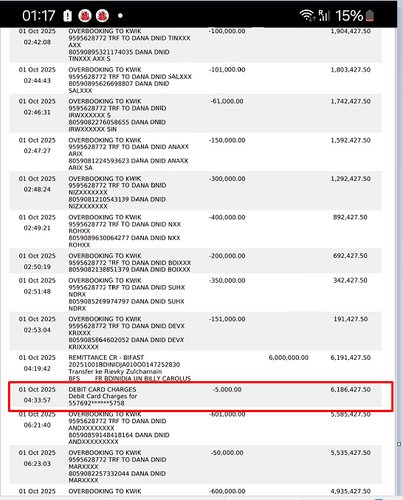This screenshot has height=500, width=403.
Task: Select balance 342,427.50
Action: tap(350, 281)
